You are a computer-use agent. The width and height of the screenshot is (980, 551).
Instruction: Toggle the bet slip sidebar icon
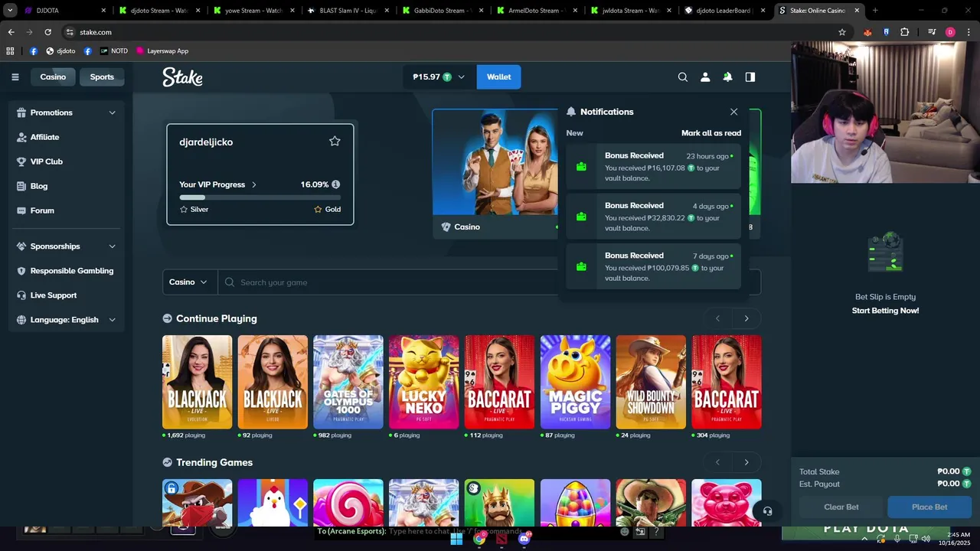pyautogui.click(x=750, y=77)
